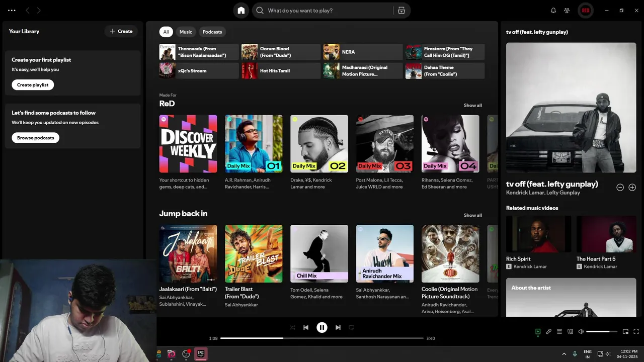Click the taskbar microphone indicator

coord(575,354)
